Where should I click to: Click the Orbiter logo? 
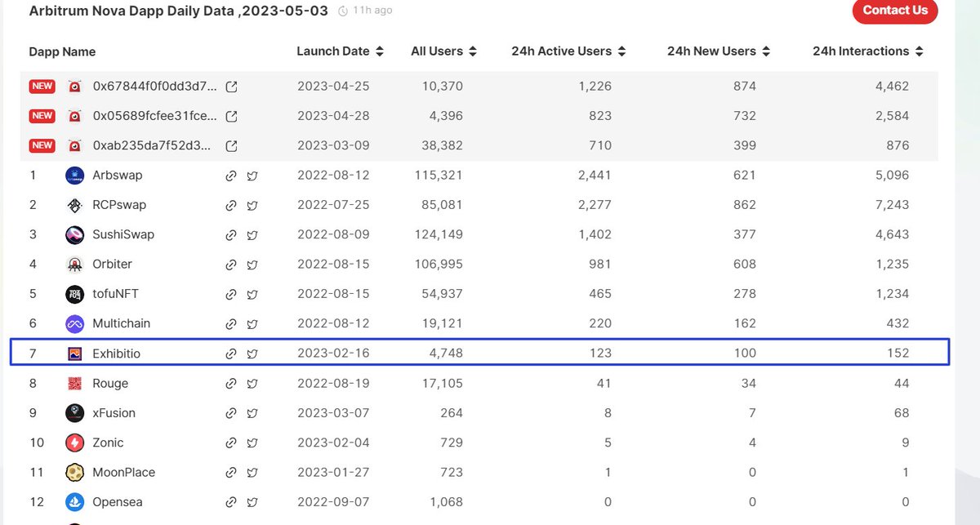coord(74,265)
